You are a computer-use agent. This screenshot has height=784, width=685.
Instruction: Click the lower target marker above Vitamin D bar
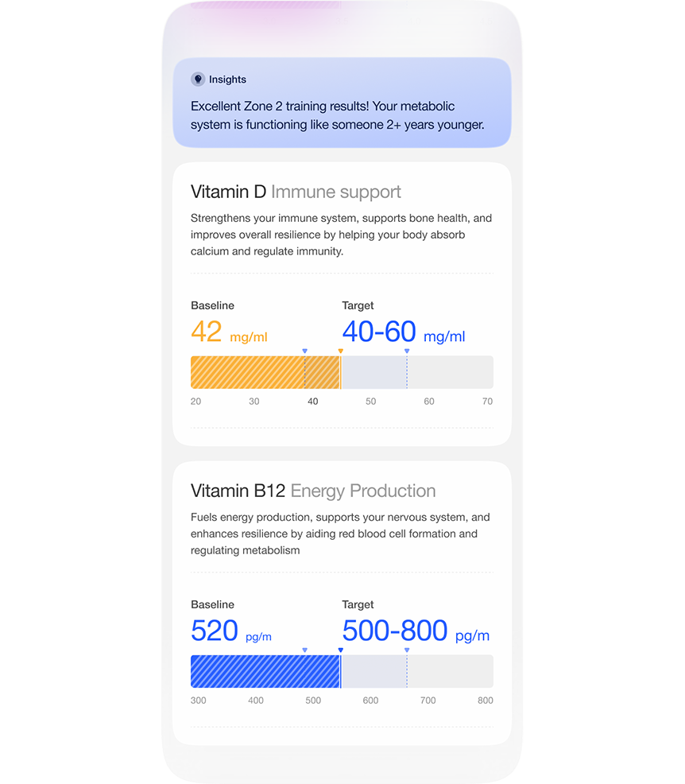point(304,351)
